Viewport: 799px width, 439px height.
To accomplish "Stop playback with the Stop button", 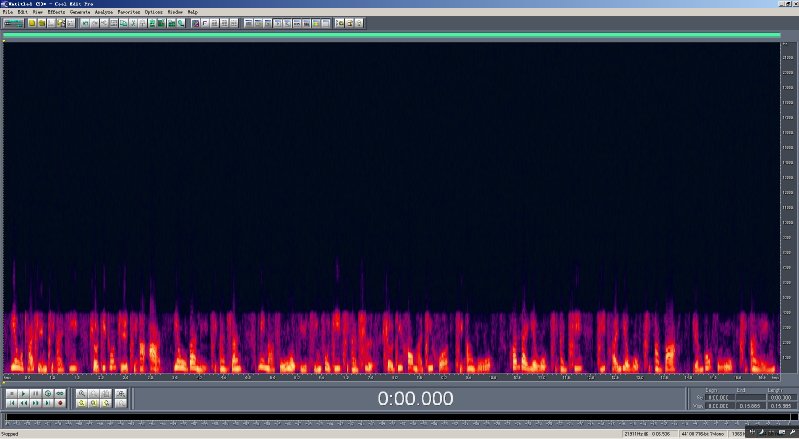I will pos(11,394).
